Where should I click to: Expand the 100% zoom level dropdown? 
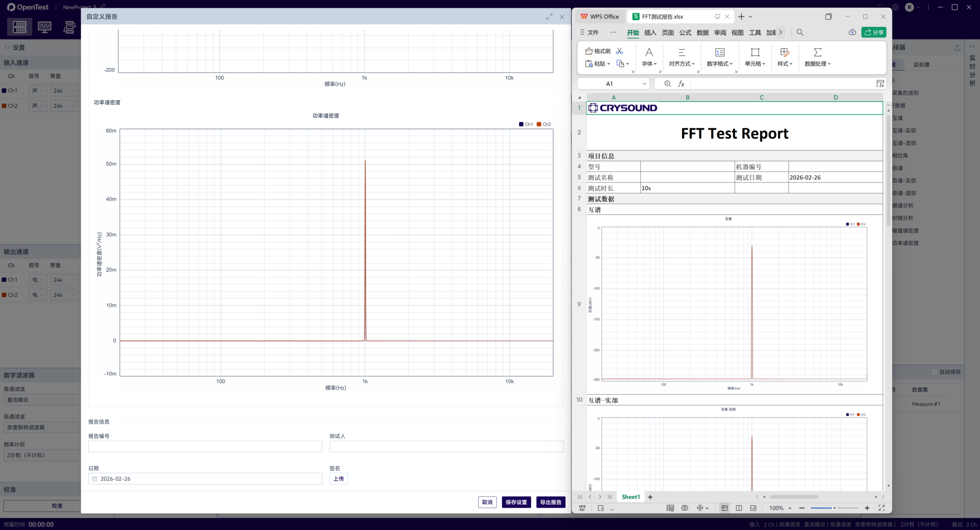790,508
